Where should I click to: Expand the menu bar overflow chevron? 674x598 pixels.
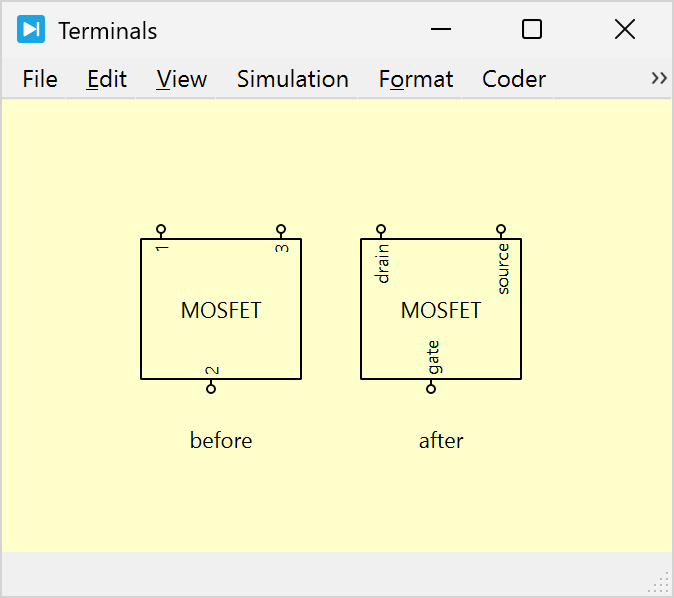click(659, 78)
